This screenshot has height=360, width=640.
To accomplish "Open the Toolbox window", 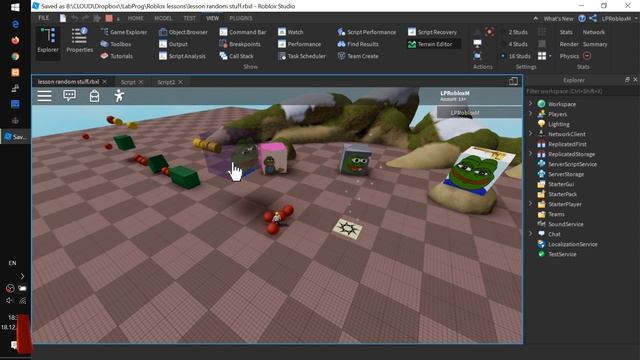I will (116, 44).
